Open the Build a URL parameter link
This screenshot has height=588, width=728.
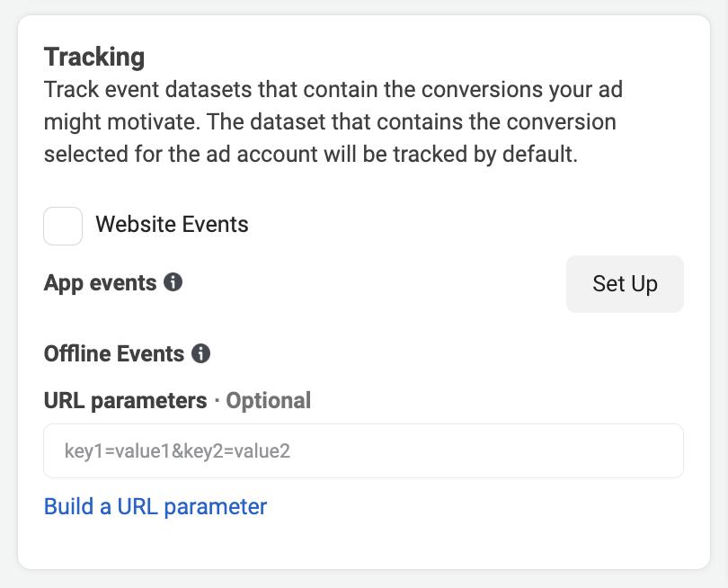(x=155, y=506)
